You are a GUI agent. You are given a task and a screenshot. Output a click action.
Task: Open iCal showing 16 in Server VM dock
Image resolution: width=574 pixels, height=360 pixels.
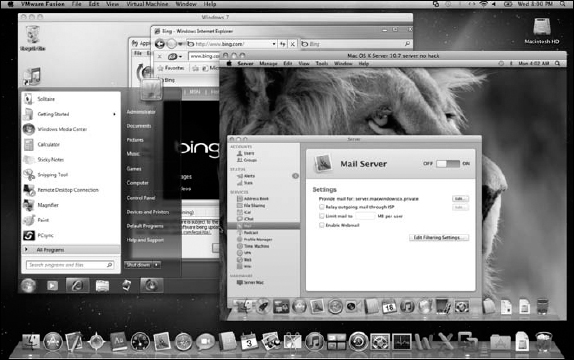389,307
